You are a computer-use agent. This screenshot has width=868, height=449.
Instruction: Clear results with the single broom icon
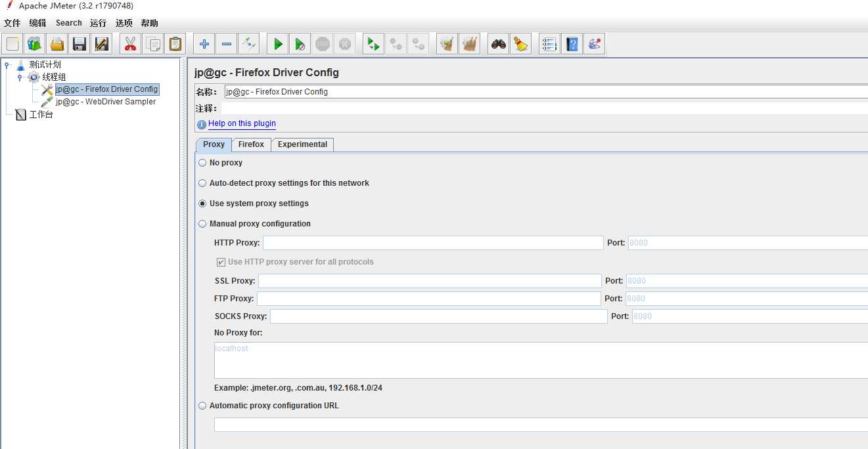pos(447,44)
